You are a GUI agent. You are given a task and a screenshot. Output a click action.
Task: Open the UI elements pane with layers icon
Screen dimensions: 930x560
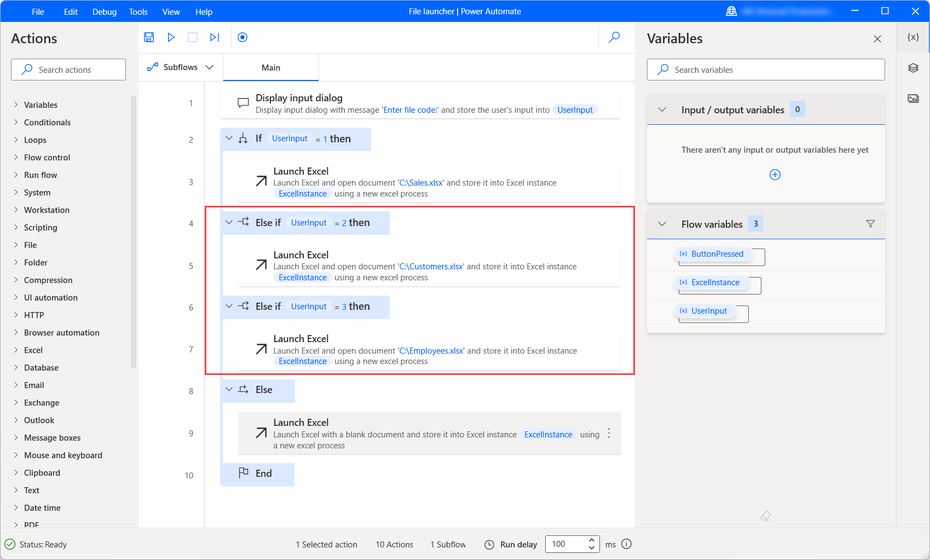click(912, 68)
